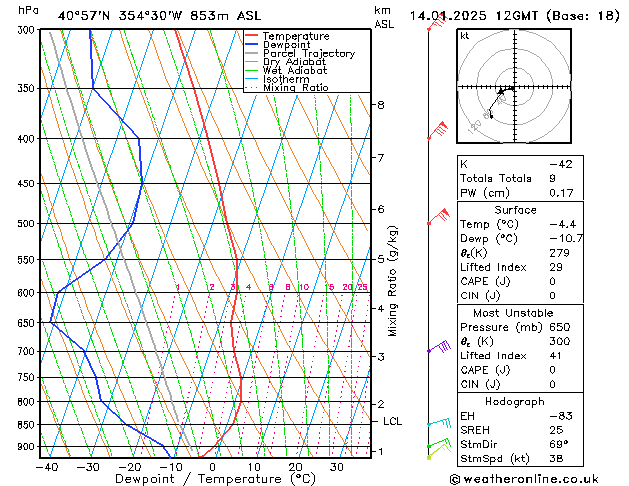Screen dimensions: 629x486
Task: Click the 'Hodograph' section header
Action: tap(515, 401)
